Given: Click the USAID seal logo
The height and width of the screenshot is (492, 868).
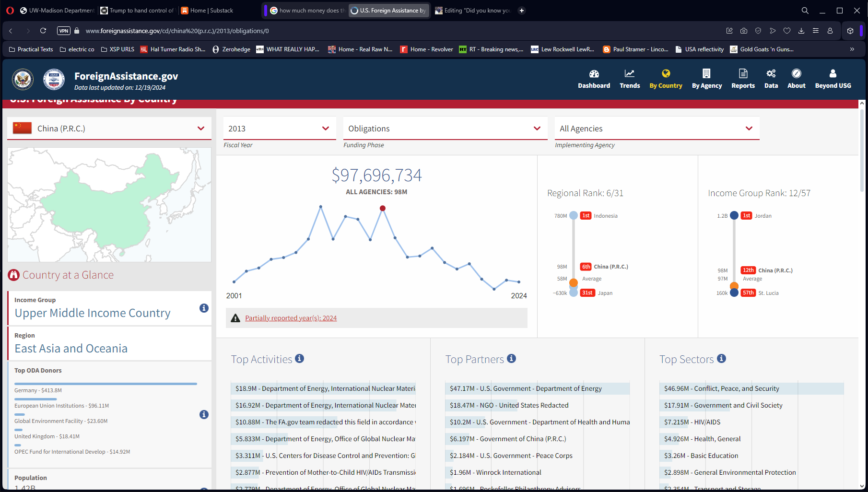Looking at the screenshot, I should 54,80.
